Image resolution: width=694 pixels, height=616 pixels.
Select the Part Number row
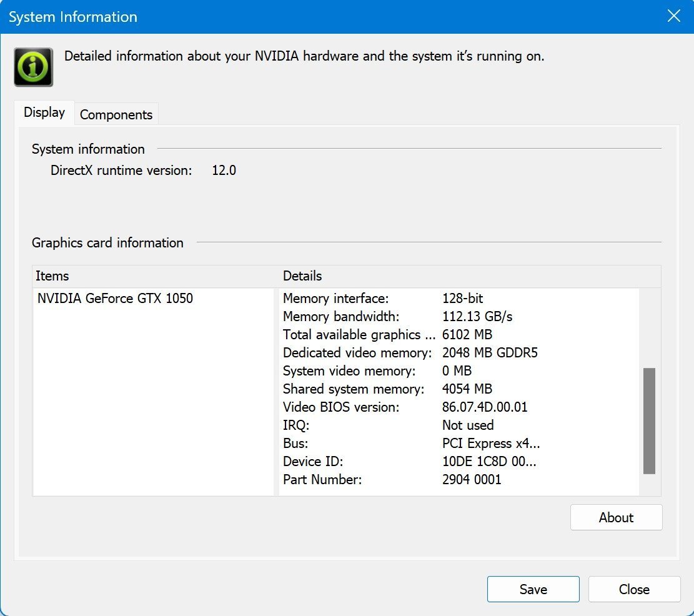tap(459, 480)
